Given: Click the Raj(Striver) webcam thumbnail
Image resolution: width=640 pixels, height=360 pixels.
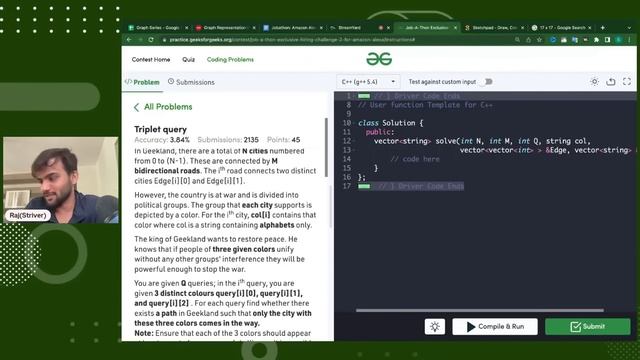Looking at the screenshot, I should coord(61,180).
